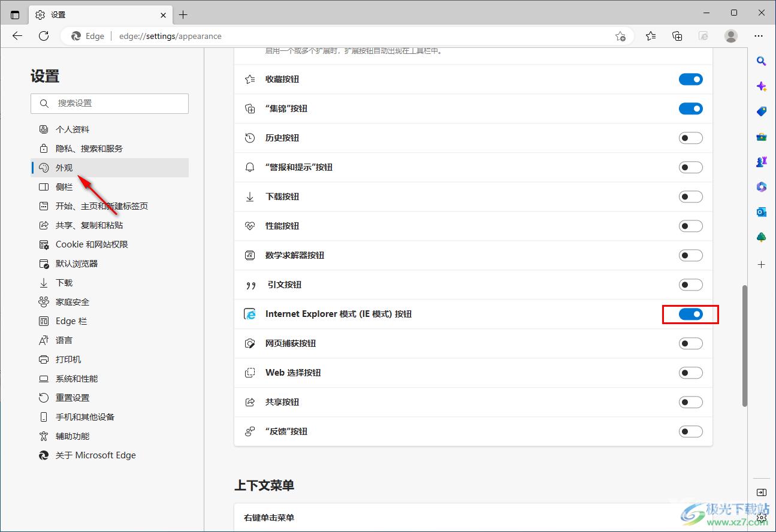Enable the "反馈"按钮 toggle
The width and height of the screenshot is (776, 532).
[x=690, y=431]
